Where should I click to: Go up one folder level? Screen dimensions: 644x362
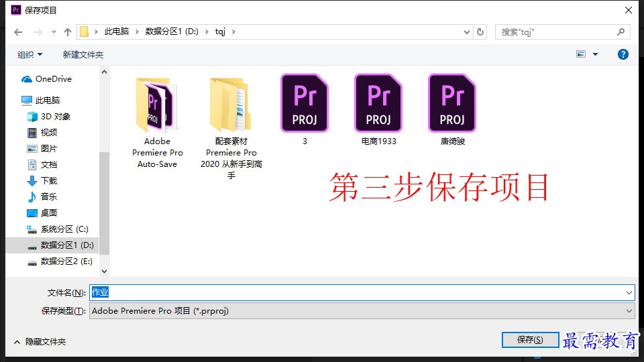[68, 32]
